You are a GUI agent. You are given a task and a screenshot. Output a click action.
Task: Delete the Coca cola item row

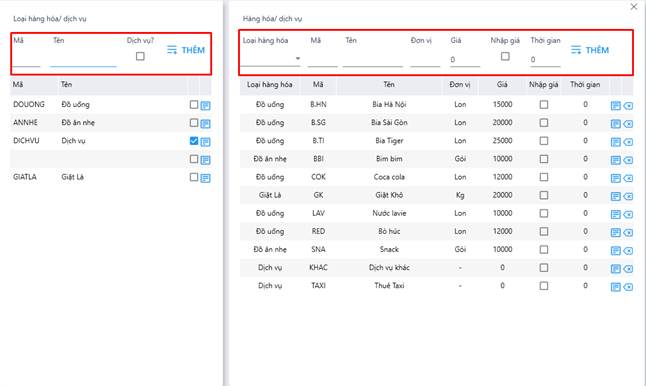coord(628,178)
